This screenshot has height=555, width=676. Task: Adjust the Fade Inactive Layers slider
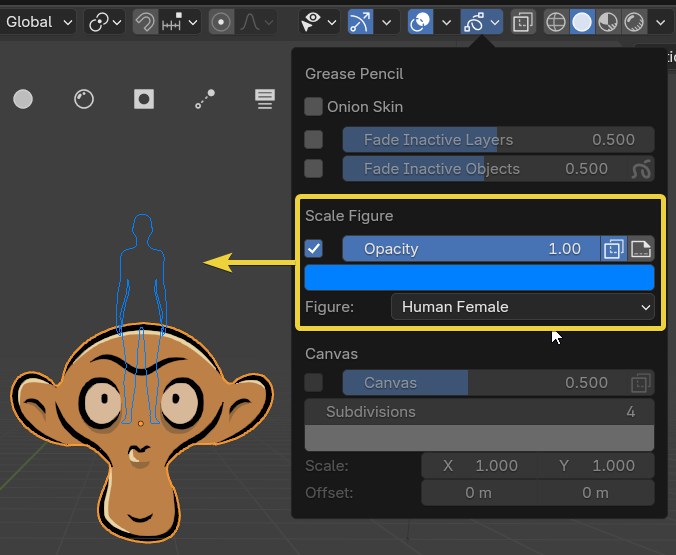pyautogui.click(x=498, y=140)
